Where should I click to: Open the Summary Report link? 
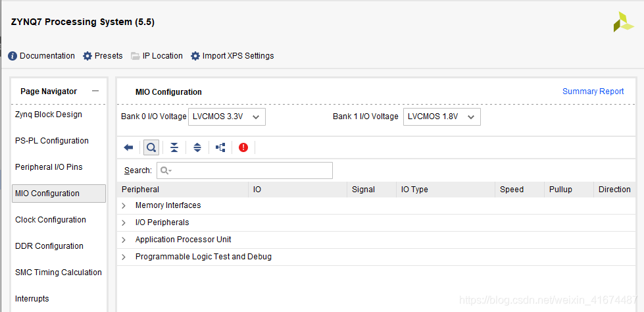[593, 91]
